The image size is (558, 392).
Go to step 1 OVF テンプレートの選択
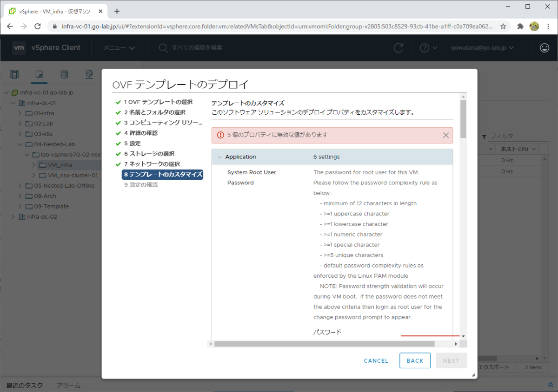tap(158, 102)
